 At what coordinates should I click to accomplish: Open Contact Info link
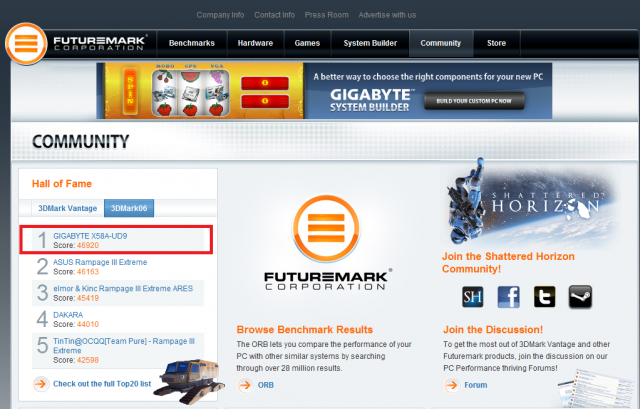(275, 15)
